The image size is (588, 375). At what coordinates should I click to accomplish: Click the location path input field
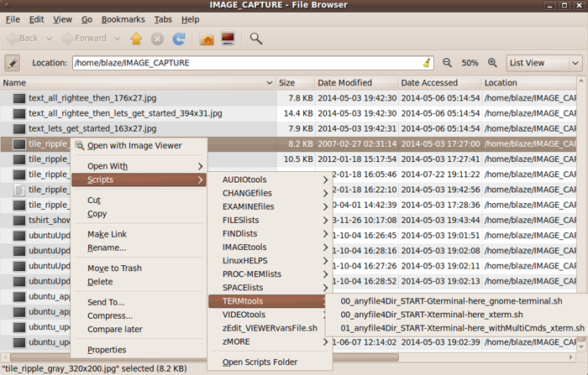pyautogui.click(x=248, y=63)
